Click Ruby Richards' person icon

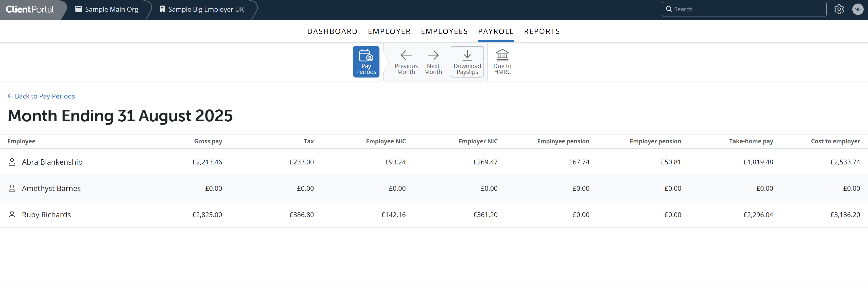[12, 215]
